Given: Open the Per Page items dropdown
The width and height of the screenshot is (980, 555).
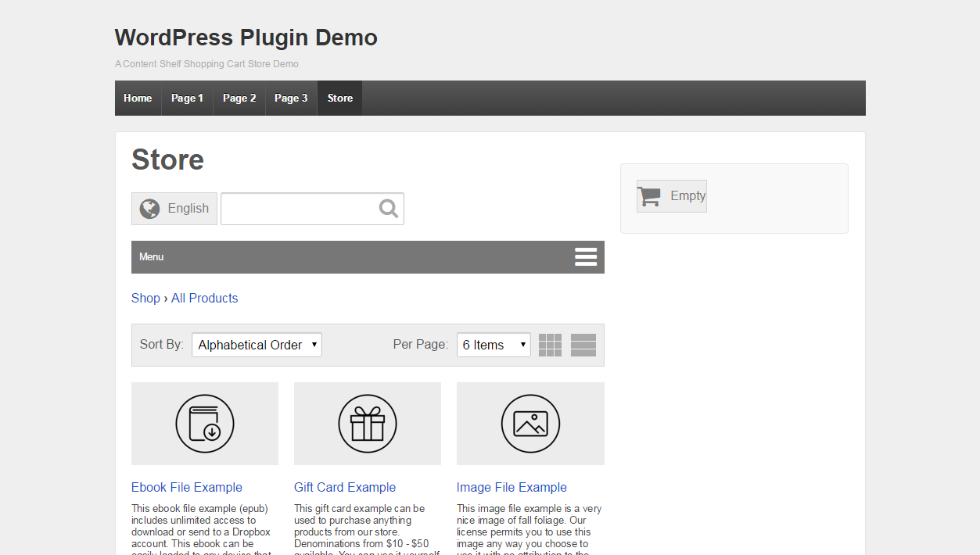Looking at the screenshot, I should [x=494, y=345].
